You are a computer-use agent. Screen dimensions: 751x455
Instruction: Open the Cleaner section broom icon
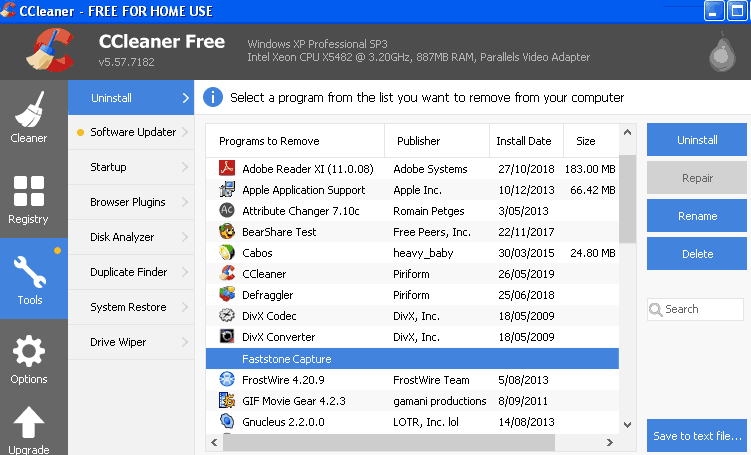(28, 110)
